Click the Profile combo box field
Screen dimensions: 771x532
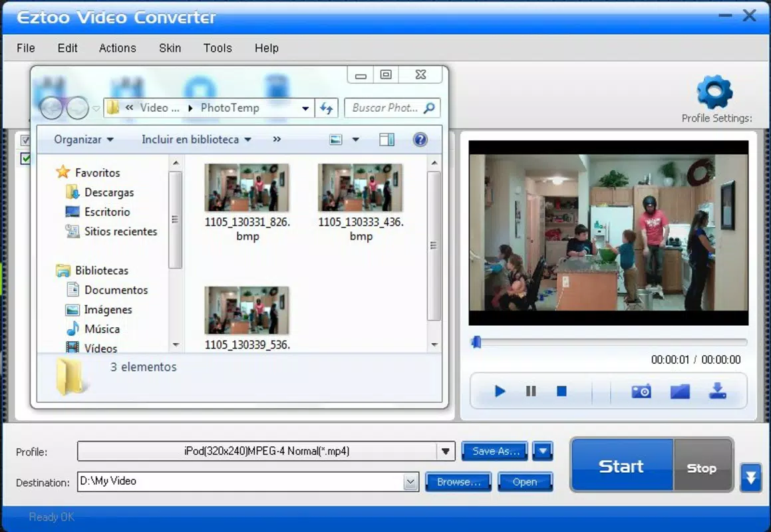(266, 452)
